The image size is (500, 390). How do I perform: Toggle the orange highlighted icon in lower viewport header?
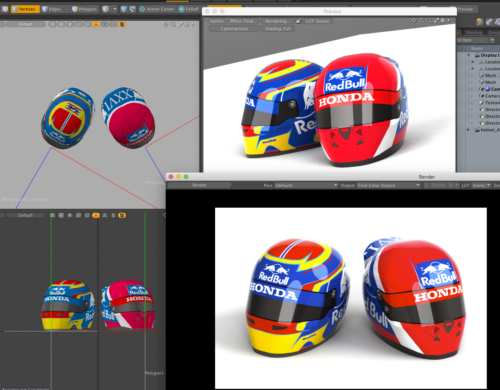[x=96, y=215]
